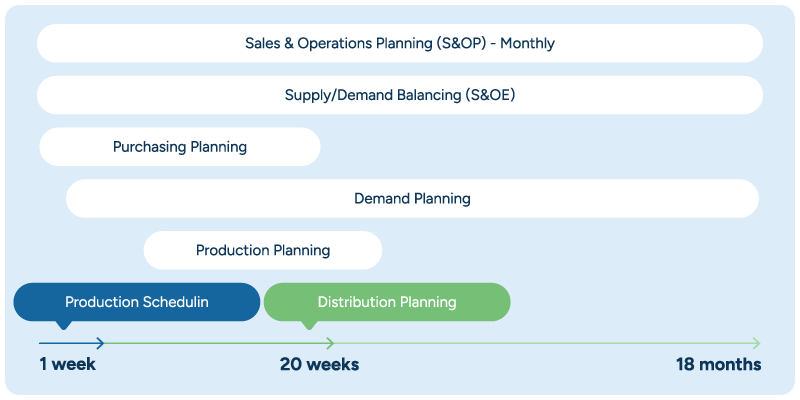Select the Supply/Demand Balancing (S&OE) bar
800x400 pixels.
(400, 95)
